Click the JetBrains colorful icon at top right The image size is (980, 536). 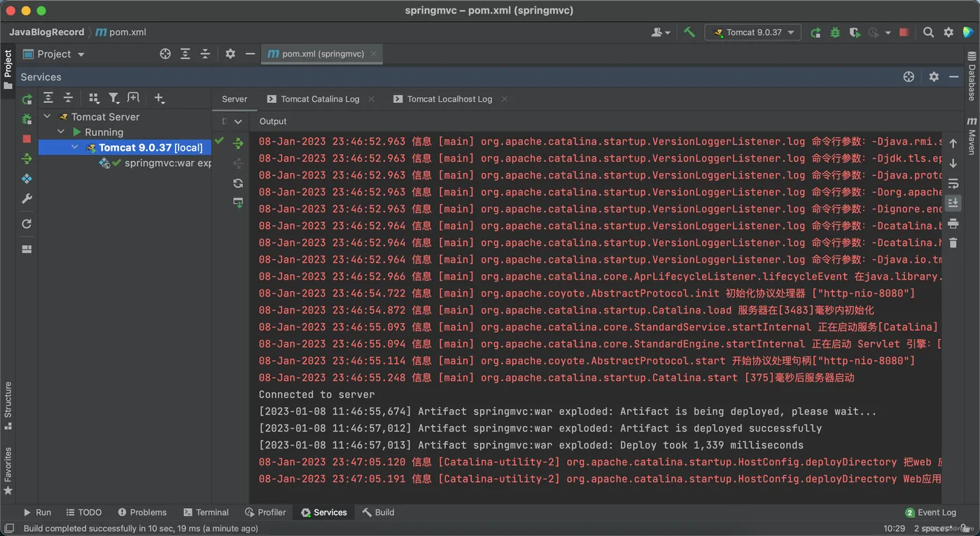[x=968, y=32]
